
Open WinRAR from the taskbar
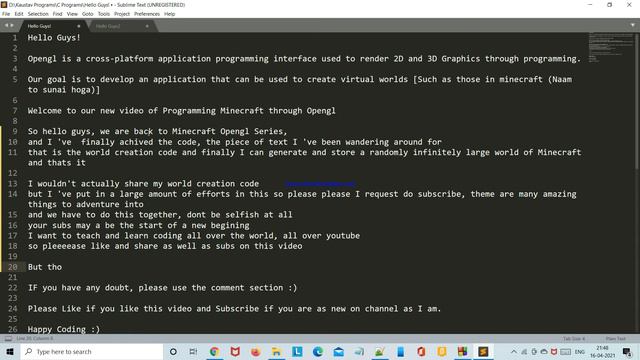(462, 351)
